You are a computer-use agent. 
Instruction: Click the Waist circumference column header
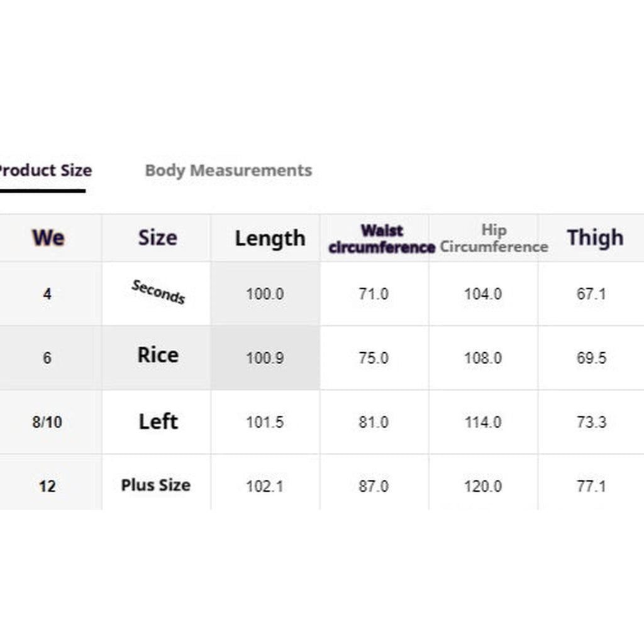[379, 238]
